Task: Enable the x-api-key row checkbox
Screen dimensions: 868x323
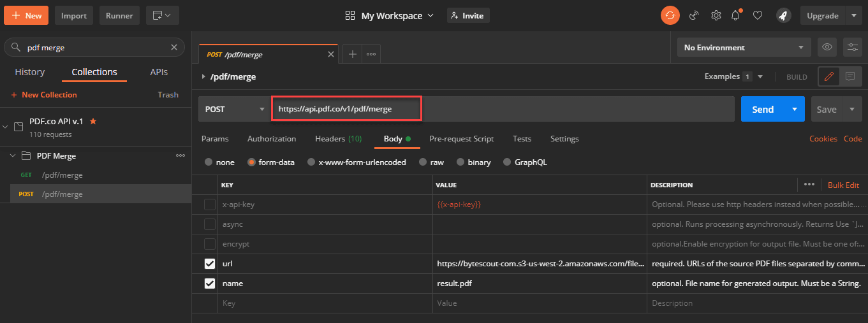Action: (209, 205)
